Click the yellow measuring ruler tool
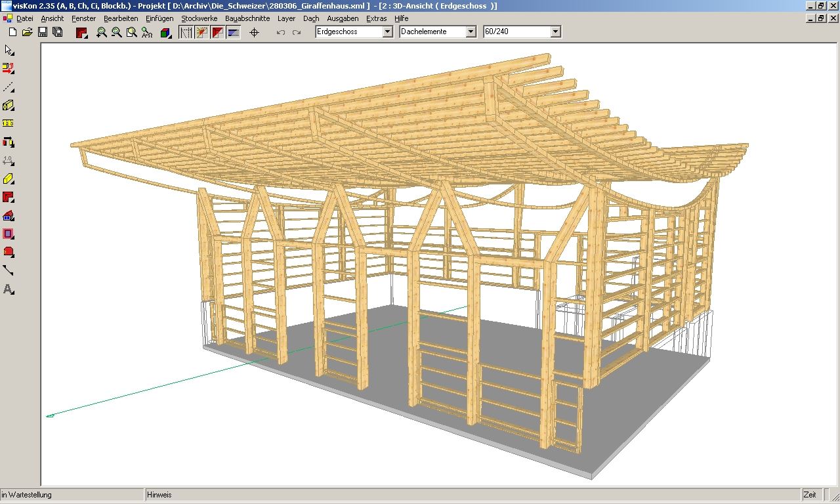The image size is (840, 504). (9, 123)
